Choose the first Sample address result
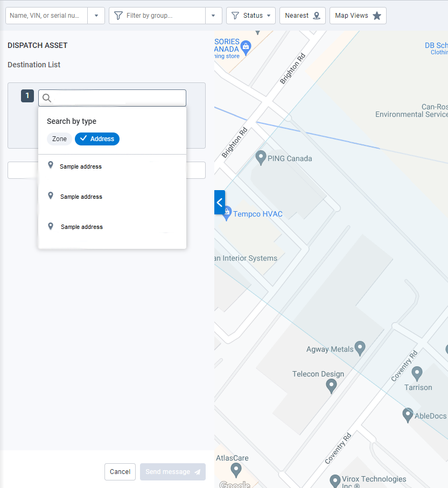Viewport: 448px width, 488px height. 81,166
